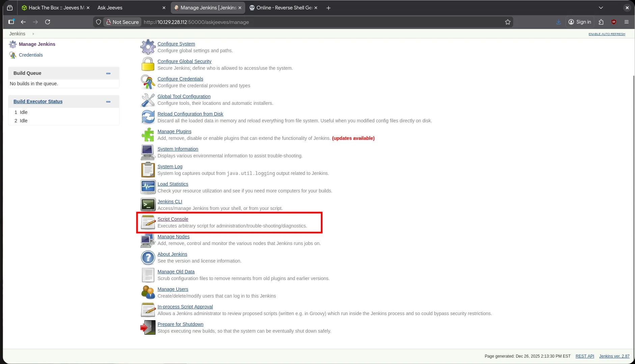Expand the breadcrumb arrow next to Jenkins
635x364 pixels.
33,34
